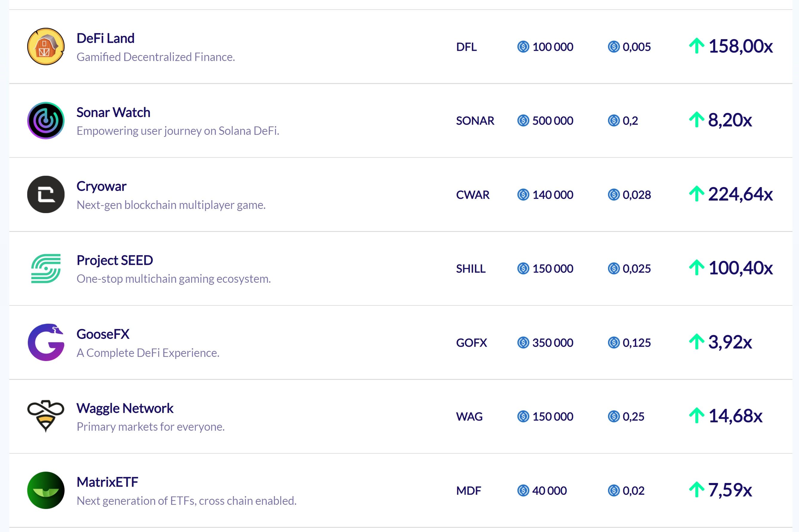Click the Waggle Network bee logo

(46, 416)
